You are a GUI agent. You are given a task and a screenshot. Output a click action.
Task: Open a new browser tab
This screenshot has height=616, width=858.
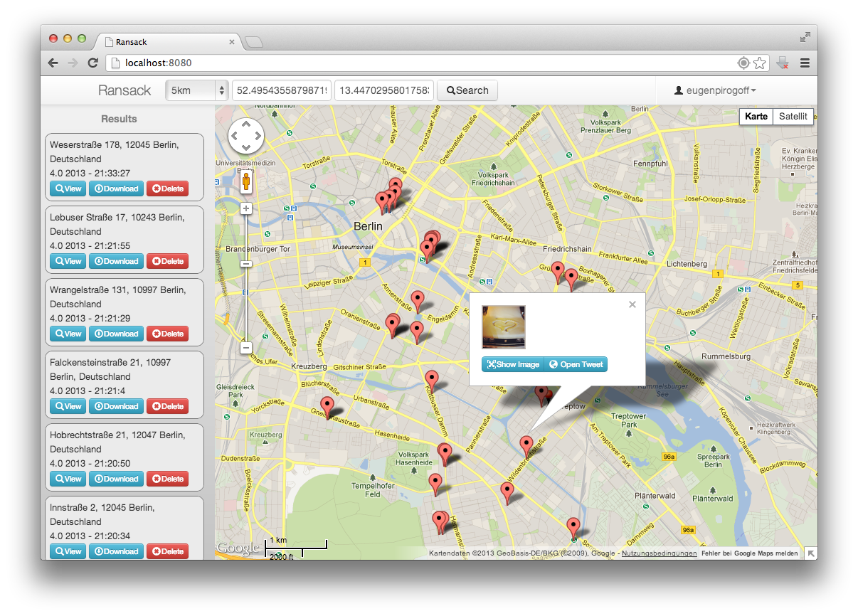click(x=253, y=43)
